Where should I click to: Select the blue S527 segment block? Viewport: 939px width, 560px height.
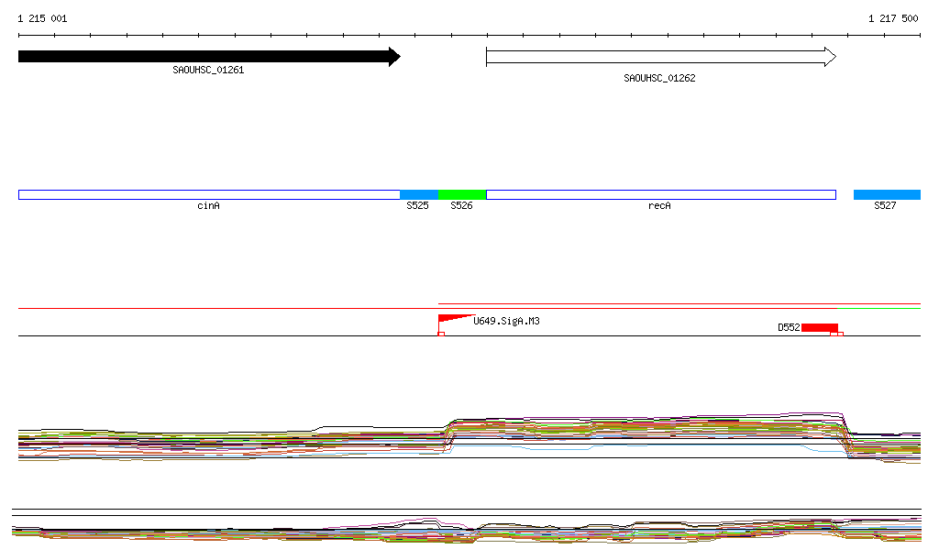click(886, 194)
